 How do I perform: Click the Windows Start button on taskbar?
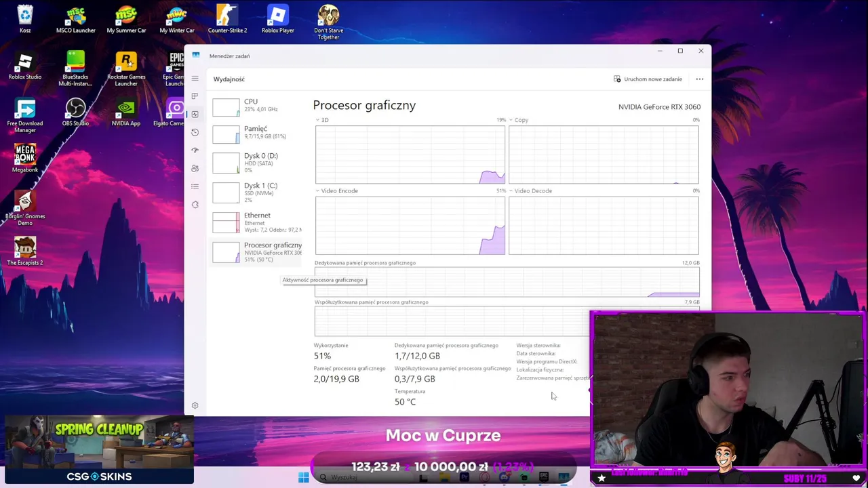303,477
